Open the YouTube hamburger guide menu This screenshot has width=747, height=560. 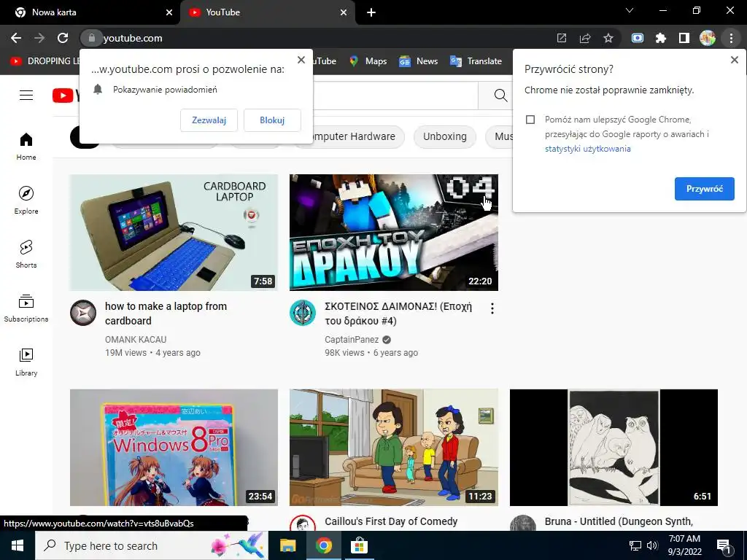[26, 96]
